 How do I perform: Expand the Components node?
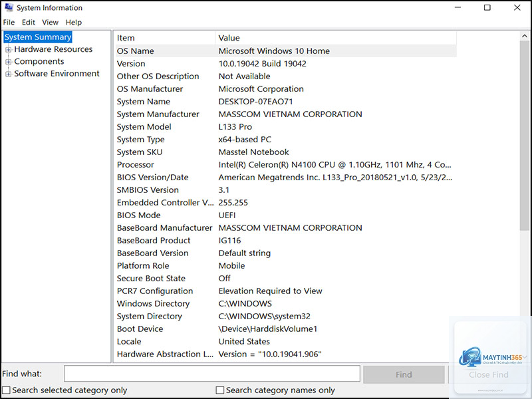tap(8, 62)
